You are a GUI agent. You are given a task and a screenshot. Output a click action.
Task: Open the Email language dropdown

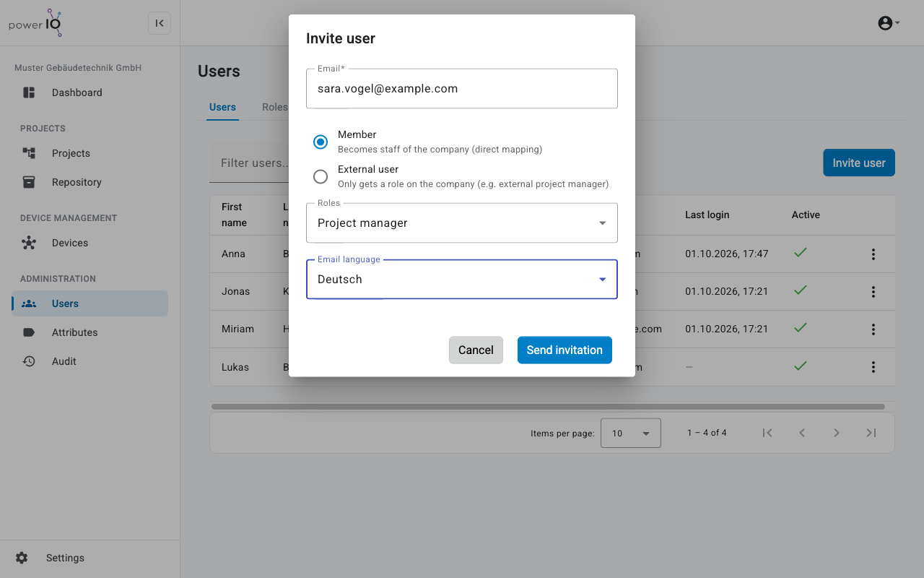pyautogui.click(x=462, y=280)
